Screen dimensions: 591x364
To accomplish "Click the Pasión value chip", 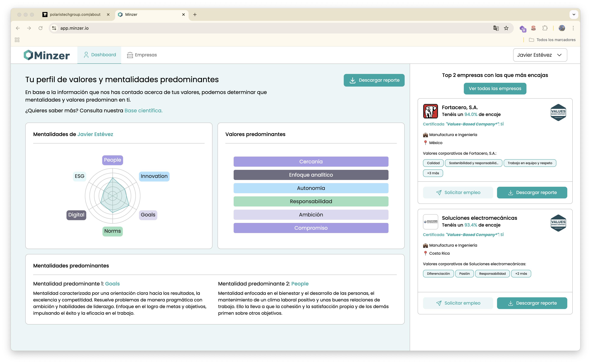I will coord(464,273).
